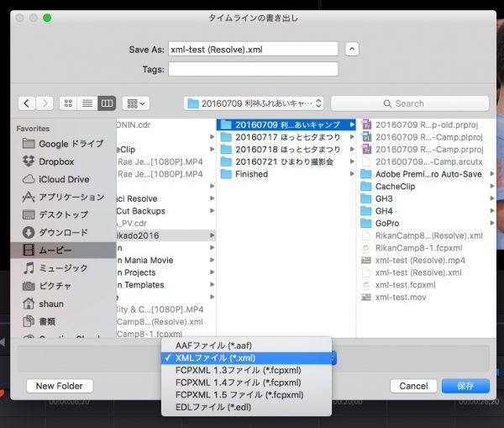Image resolution: width=504 pixels, height=428 pixels.
Task: Switch to list view mode
Action: tap(87, 103)
